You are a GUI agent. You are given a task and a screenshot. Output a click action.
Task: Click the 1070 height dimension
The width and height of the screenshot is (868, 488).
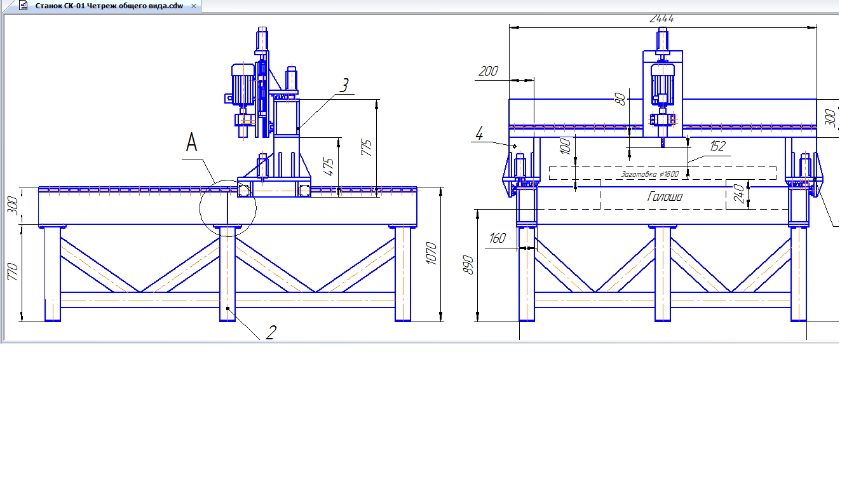[x=432, y=254]
